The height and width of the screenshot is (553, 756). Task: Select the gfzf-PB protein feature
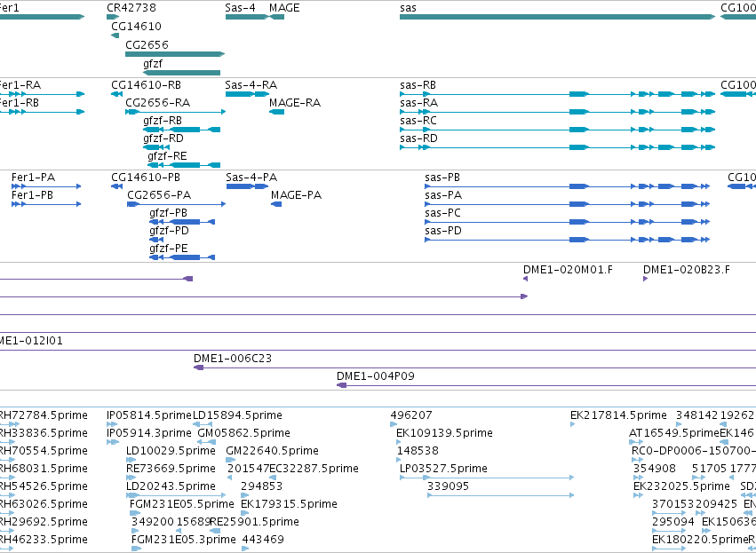182,222
